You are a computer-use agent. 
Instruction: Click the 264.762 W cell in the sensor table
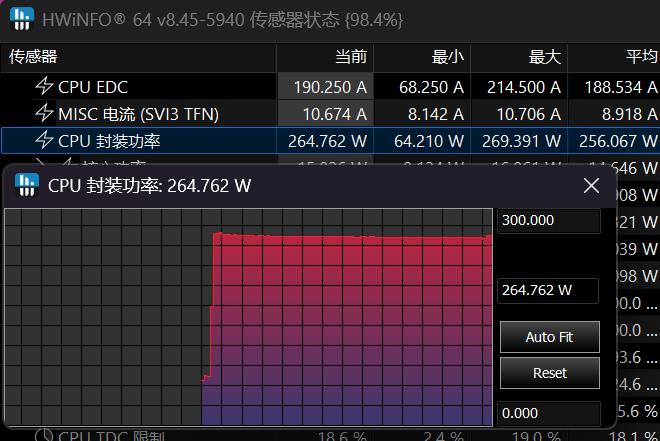[327, 141]
